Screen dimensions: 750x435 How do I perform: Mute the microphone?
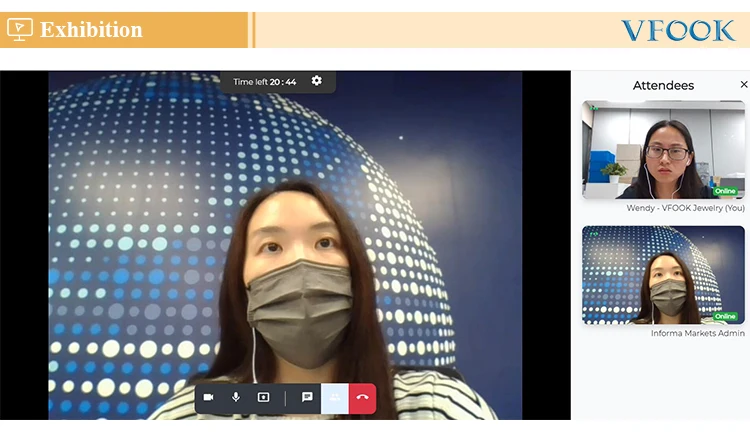[236, 397]
